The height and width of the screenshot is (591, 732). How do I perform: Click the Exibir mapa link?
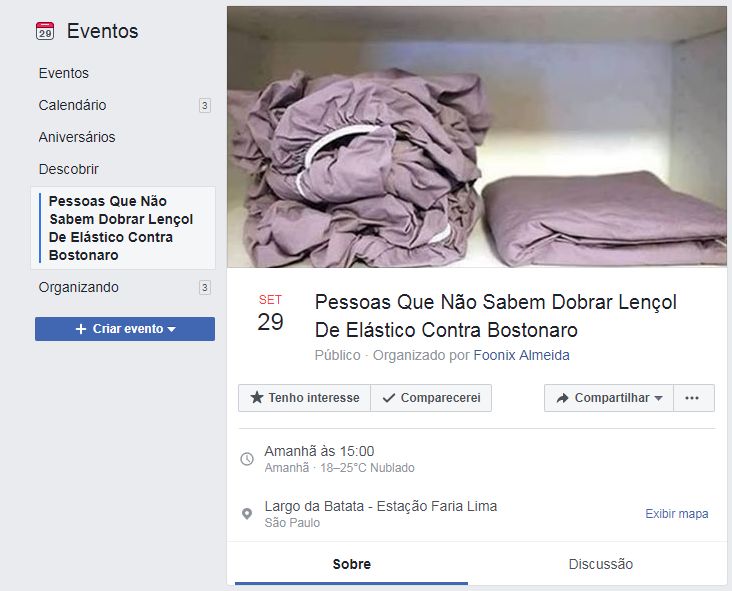[676, 514]
